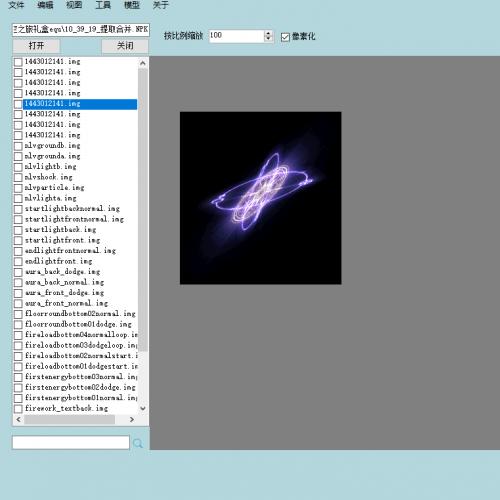This screenshot has width=500, height=500.
Task: Click the search text field below list
Action: click(71, 442)
